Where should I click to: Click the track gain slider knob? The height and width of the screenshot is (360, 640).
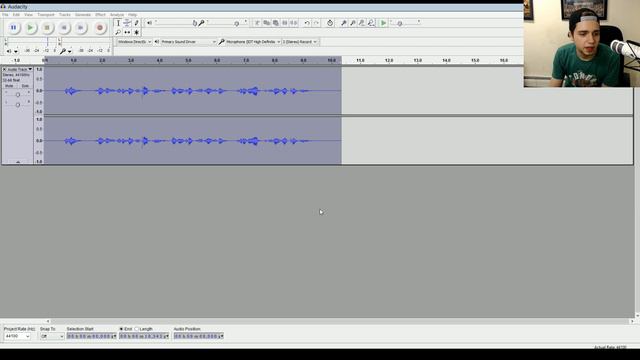click(x=18, y=95)
